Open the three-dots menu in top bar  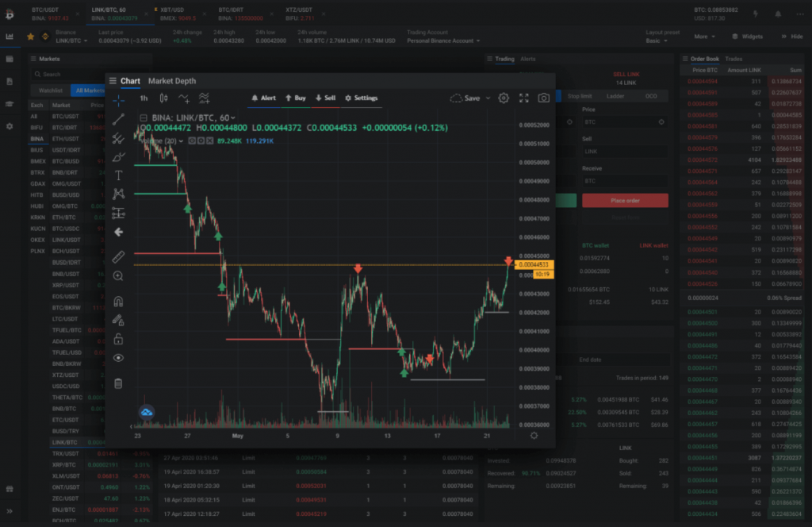pyautogui.click(x=799, y=14)
